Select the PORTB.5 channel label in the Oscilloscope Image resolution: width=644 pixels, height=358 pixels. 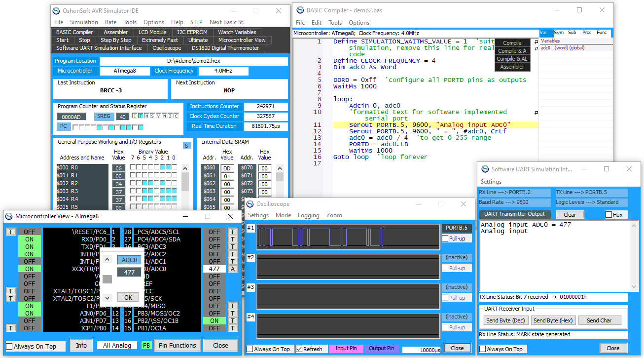coord(457,228)
